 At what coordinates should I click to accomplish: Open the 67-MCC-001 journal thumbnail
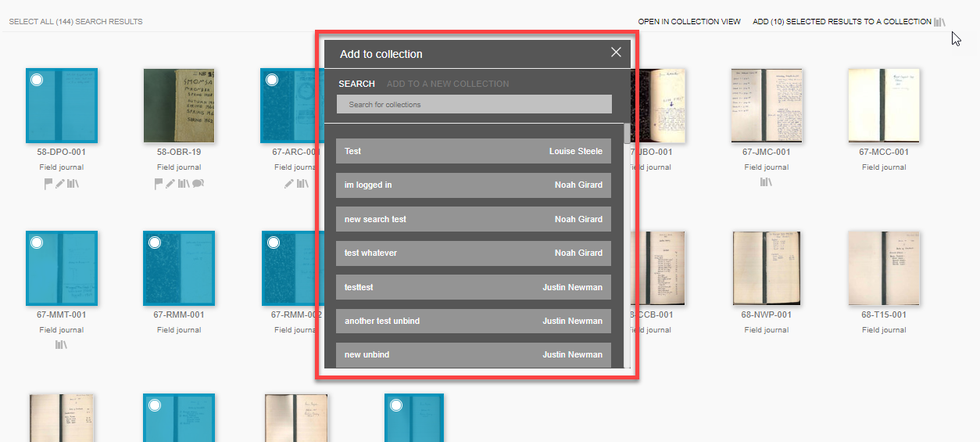[884, 106]
